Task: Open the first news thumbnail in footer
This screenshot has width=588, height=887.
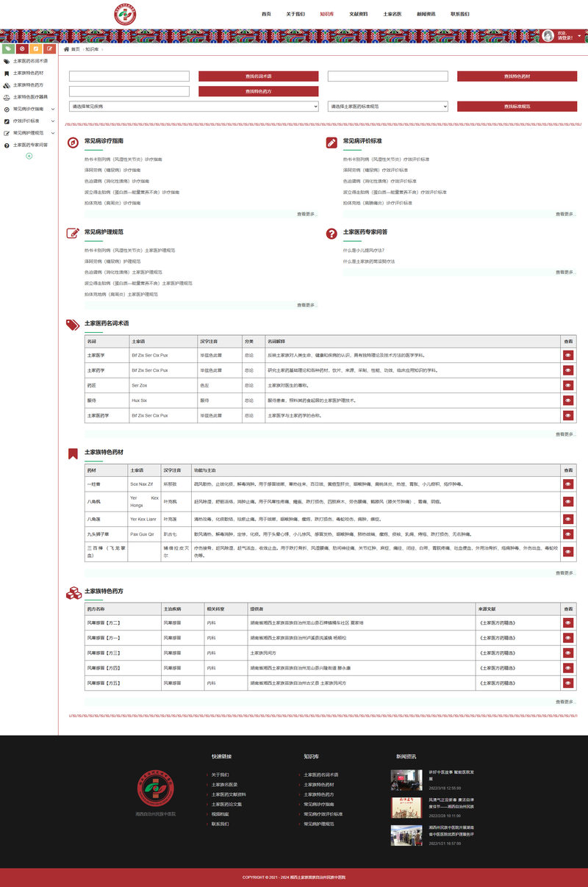Action: (406, 780)
